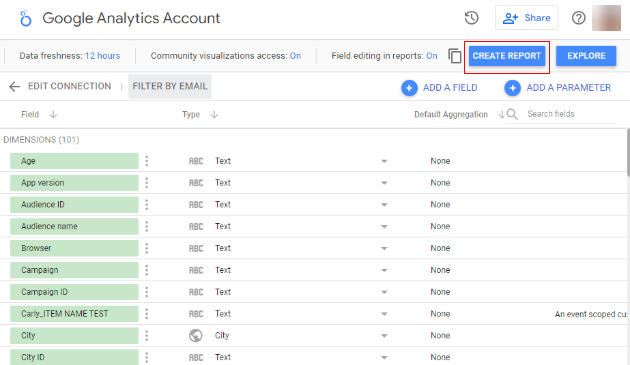This screenshot has width=630, height=365.
Task: Open more options for Audience name field
Action: point(147,226)
